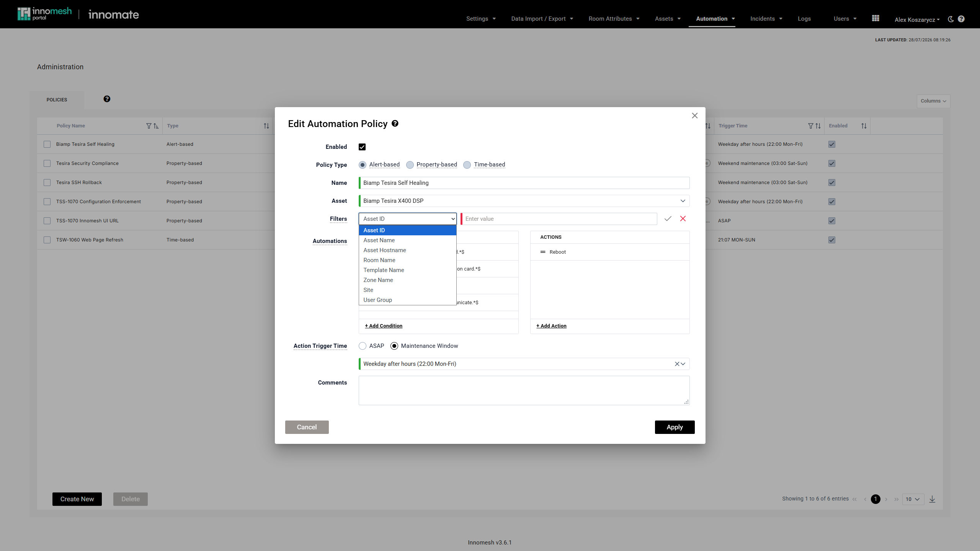Image resolution: width=980 pixels, height=551 pixels.
Task: Remove filter with the red X icon
Action: coord(683,219)
